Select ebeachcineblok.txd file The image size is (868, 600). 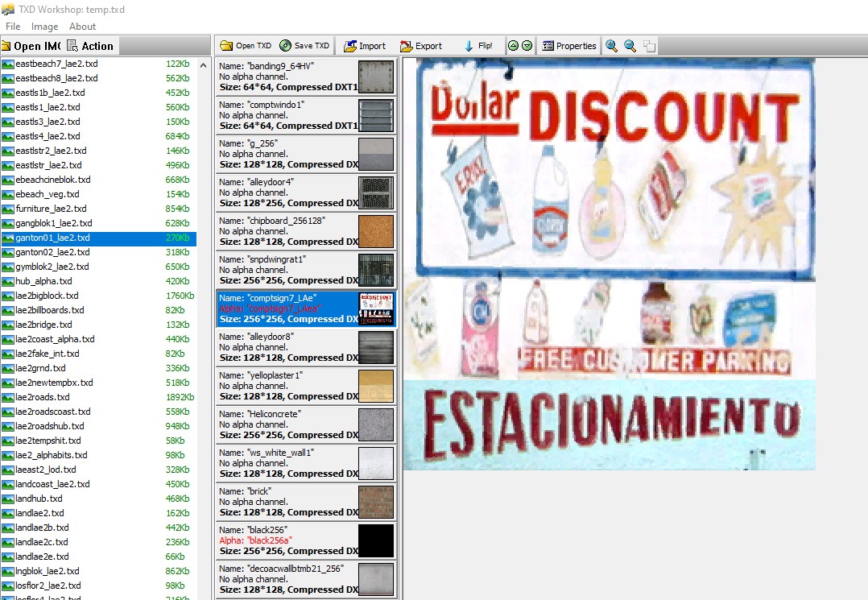[98, 180]
